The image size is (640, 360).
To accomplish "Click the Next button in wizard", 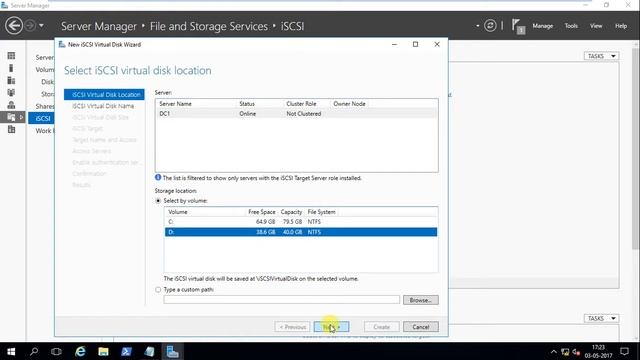I will click(x=331, y=327).
